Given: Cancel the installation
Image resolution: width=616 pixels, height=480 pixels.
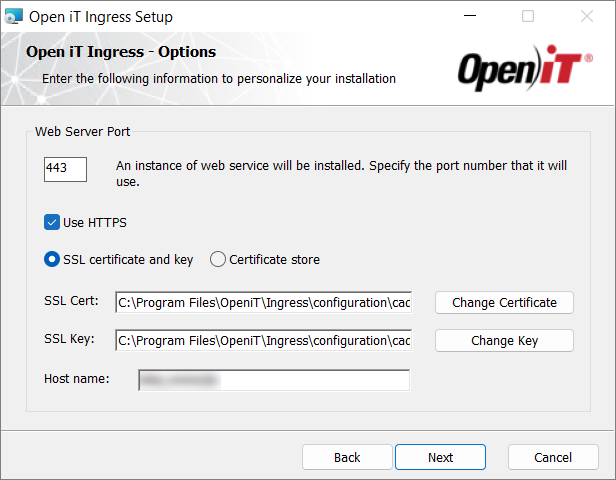Looking at the screenshot, I should [553, 457].
